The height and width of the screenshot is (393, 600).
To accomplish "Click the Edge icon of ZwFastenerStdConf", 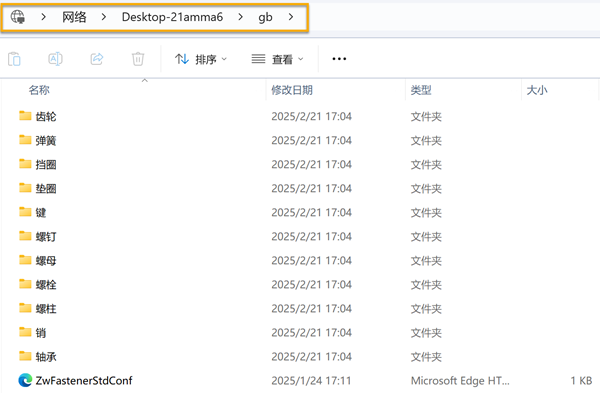I will [x=25, y=380].
